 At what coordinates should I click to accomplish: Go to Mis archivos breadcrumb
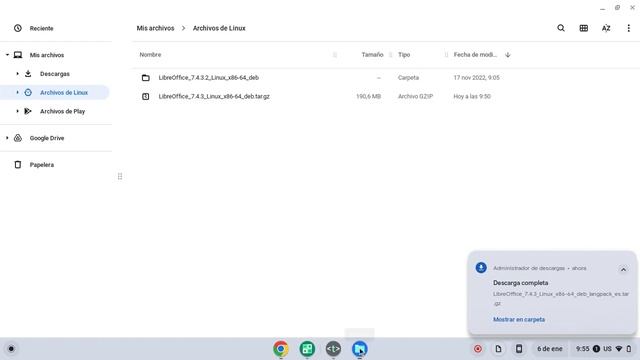(155, 28)
